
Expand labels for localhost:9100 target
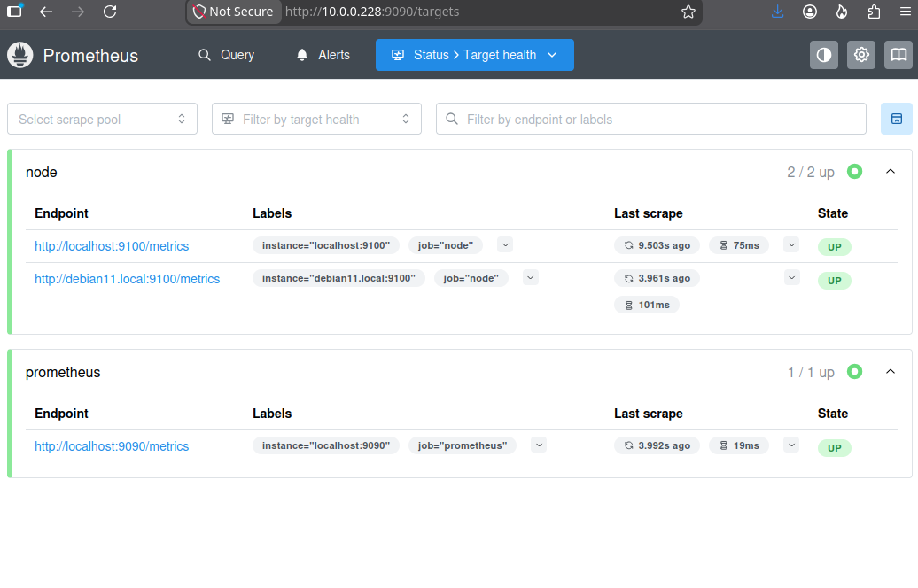[x=505, y=244]
